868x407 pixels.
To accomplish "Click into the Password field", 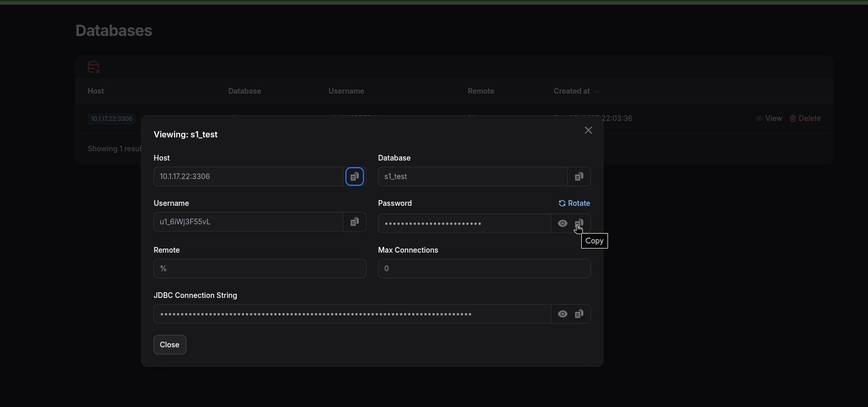I will (465, 223).
